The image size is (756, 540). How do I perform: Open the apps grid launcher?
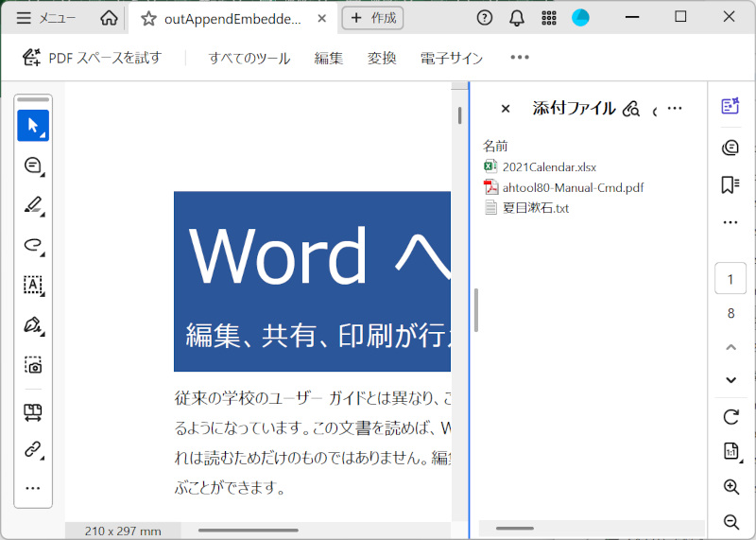click(549, 18)
